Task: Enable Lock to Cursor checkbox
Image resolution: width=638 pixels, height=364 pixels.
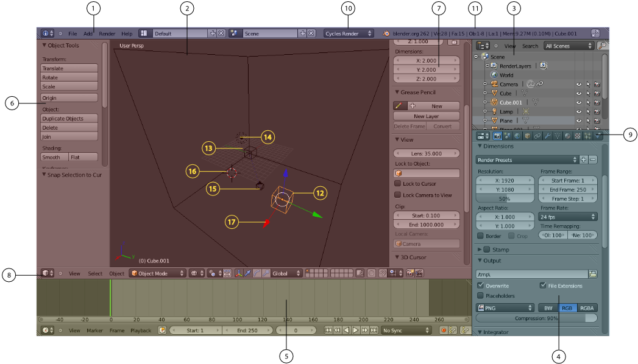Action: tap(397, 184)
